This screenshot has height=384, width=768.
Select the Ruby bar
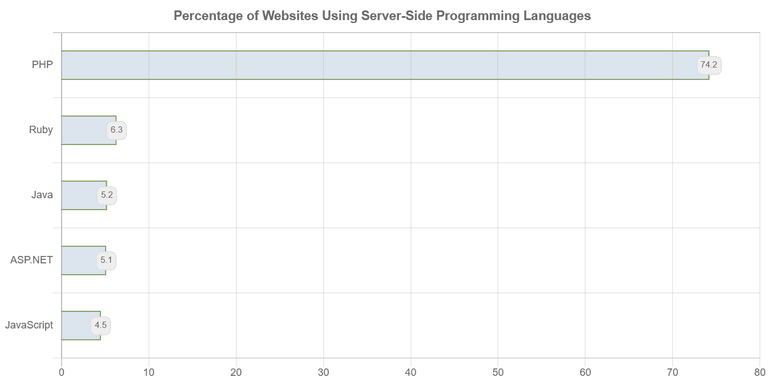[x=89, y=130]
